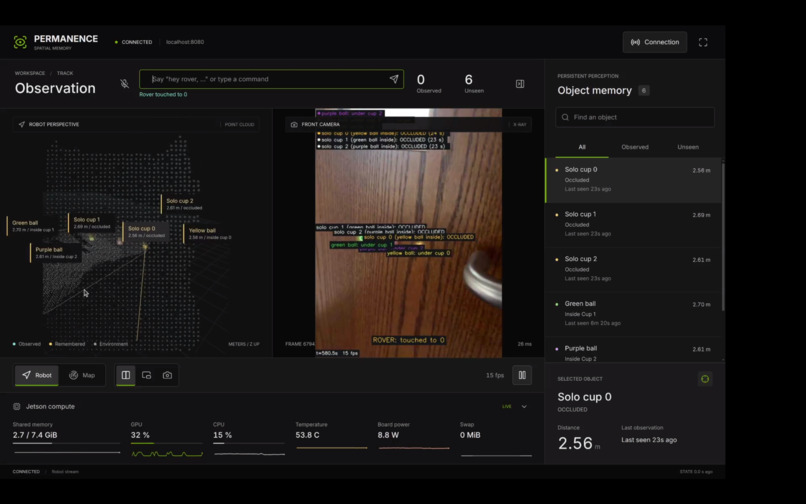
Task: Click the Object memory count badge
Action: [644, 91]
